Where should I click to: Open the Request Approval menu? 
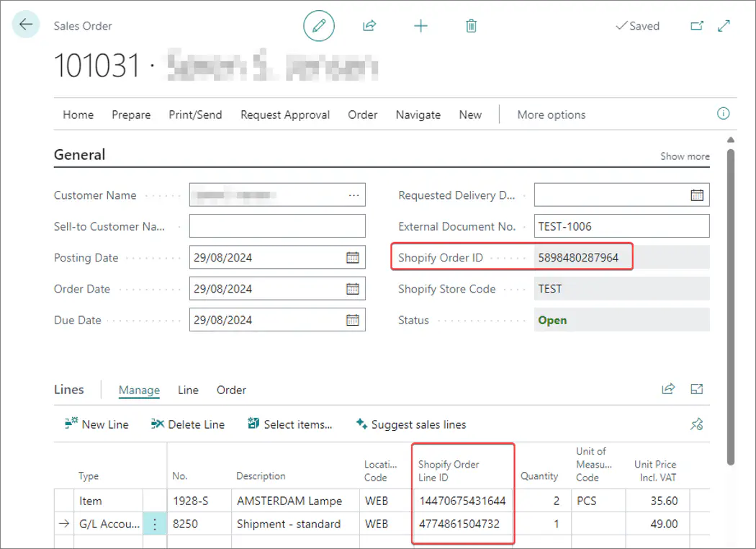(285, 115)
